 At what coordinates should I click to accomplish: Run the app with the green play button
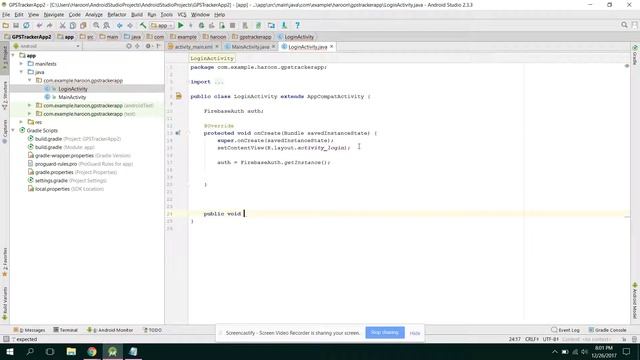click(180, 25)
